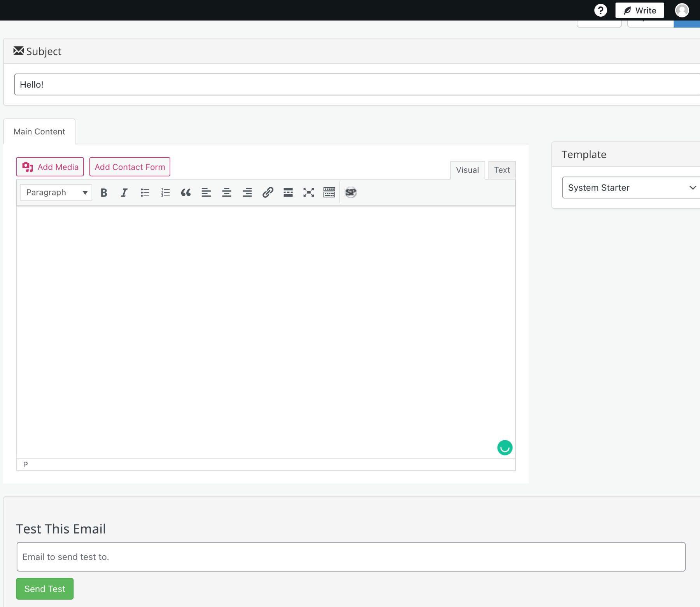Insert a numbered list
Image resolution: width=700 pixels, height=607 pixels.
pyautogui.click(x=165, y=192)
